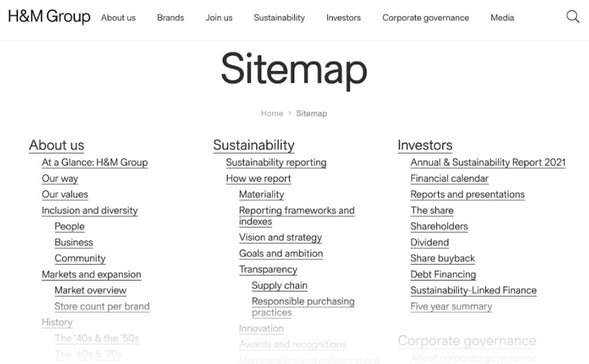Open Corporate governance navigation item
This screenshot has width=589, height=364.
coord(425,18)
